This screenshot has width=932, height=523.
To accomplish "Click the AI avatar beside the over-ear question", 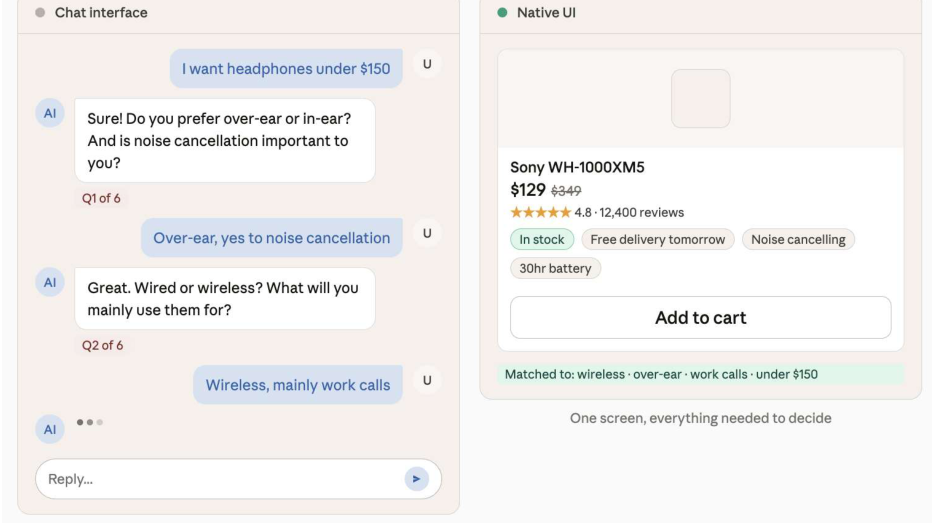I will click(x=50, y=113).
